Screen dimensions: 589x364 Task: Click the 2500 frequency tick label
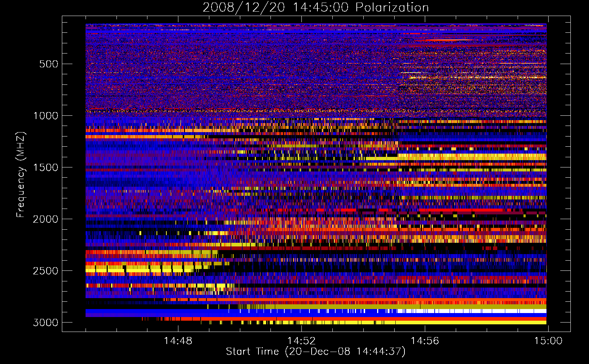[x=46, y=271]
